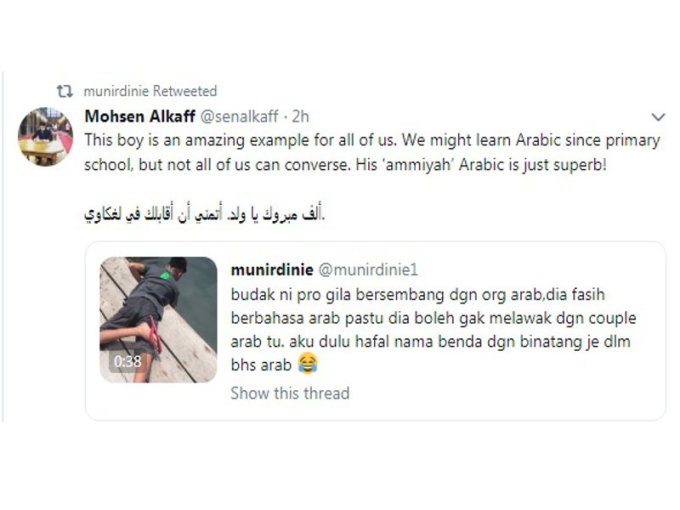Click the word "Retweeted" in the header line

coord(185,91)
